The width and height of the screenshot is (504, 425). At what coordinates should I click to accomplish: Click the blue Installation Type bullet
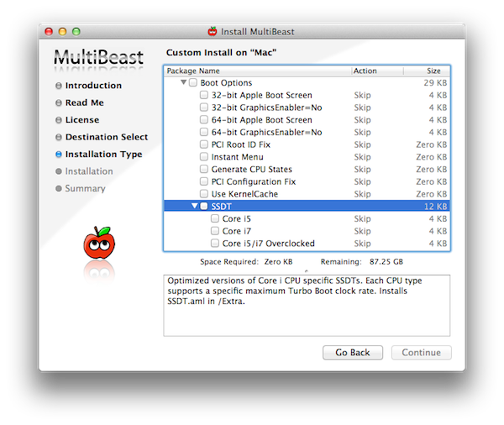coord(59,155)
